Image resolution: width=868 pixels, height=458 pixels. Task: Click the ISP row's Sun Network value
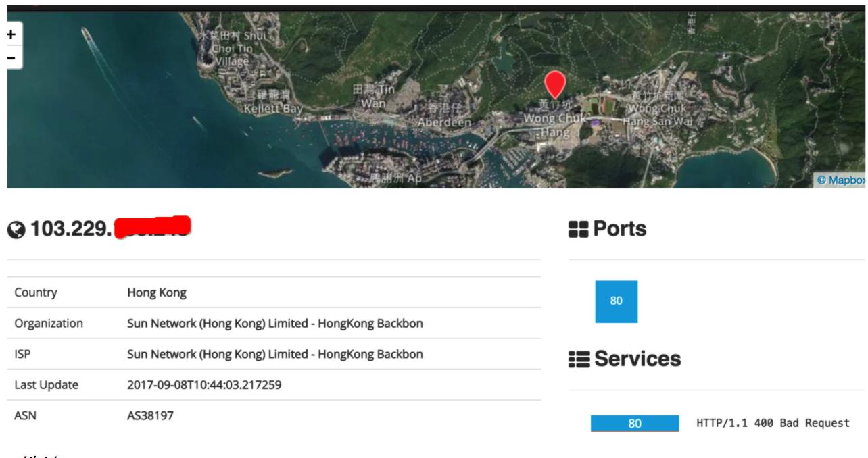274,354
